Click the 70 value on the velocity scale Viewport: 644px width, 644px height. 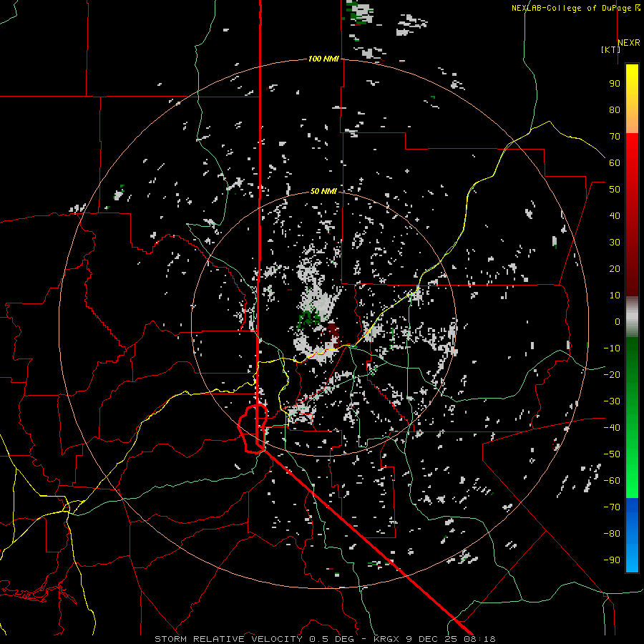[615, 137]
